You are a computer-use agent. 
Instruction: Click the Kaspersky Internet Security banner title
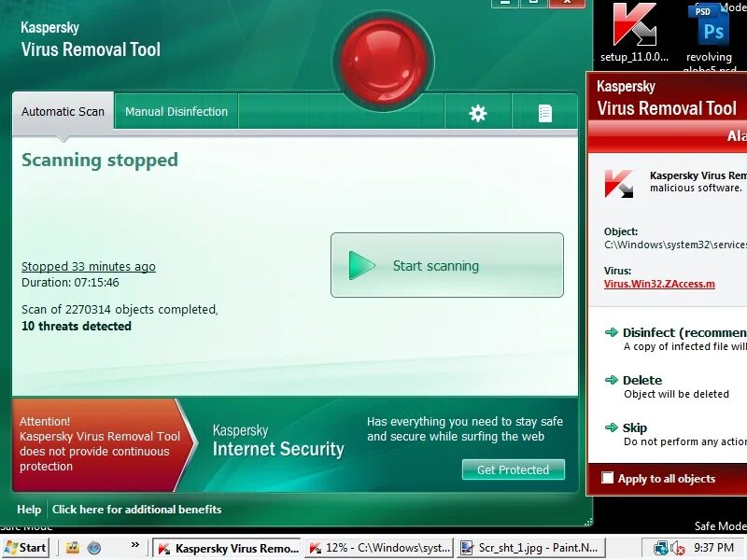click(x=278, y=441)
